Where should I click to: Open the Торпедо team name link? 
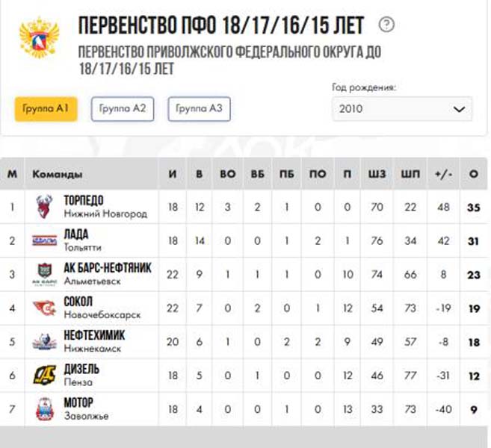(84, 200)
